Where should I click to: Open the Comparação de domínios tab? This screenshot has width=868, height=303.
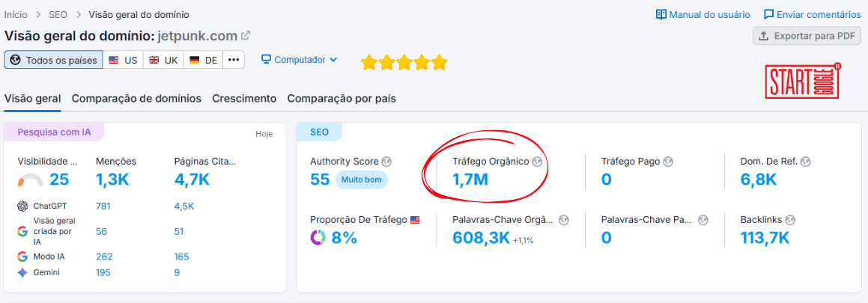136,98
